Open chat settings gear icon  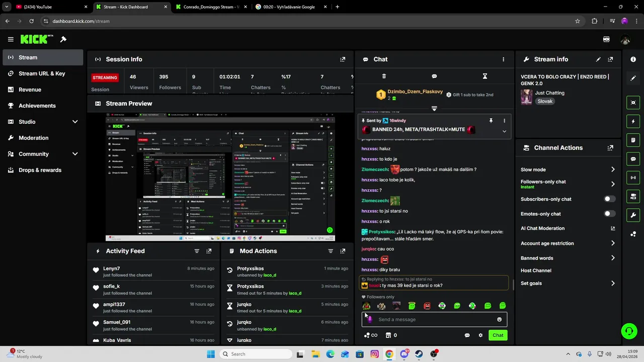pyautogui.click(x=480, y=335)
